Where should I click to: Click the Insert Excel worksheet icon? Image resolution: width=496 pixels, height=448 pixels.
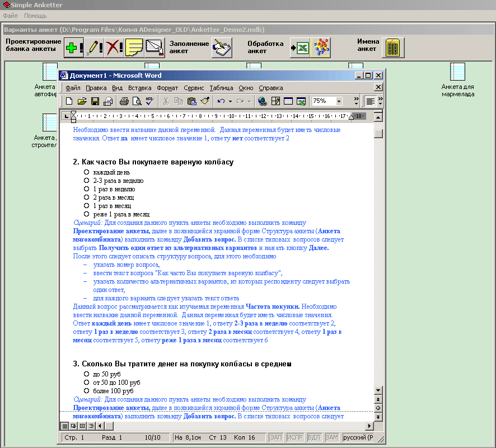click(301, 101)
